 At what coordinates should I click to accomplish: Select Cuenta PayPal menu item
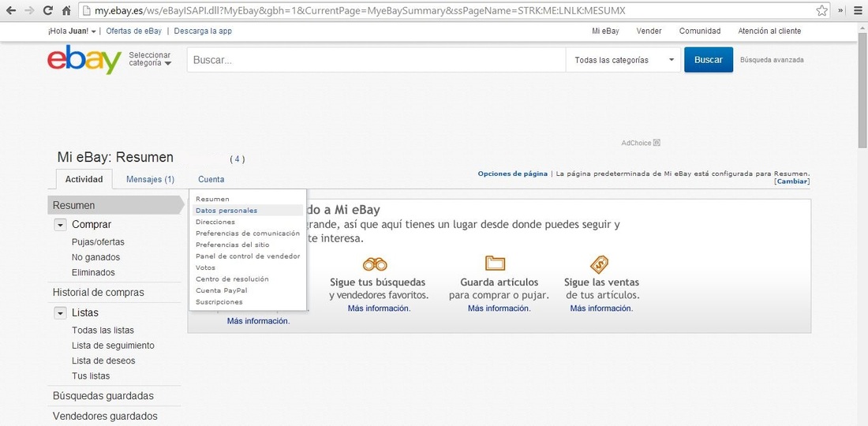(222, 290)
